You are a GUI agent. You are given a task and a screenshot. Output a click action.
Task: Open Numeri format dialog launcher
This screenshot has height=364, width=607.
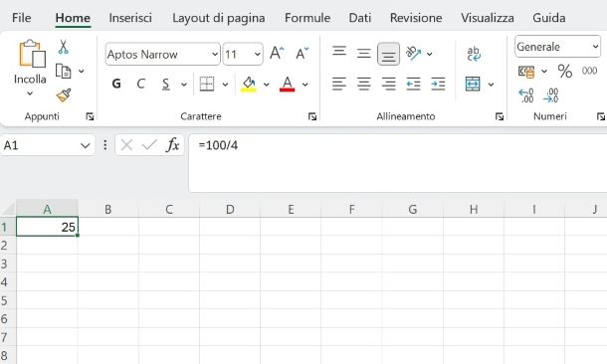point(601,116)
